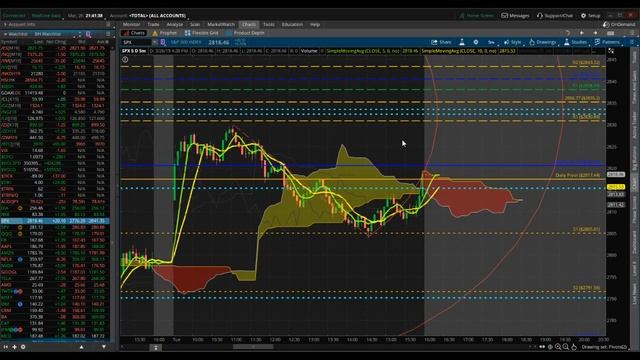The height and width of the screenshot is (360, 640).
Task: Select the Charts sub-tab
Action: click(x=134, y=33)
